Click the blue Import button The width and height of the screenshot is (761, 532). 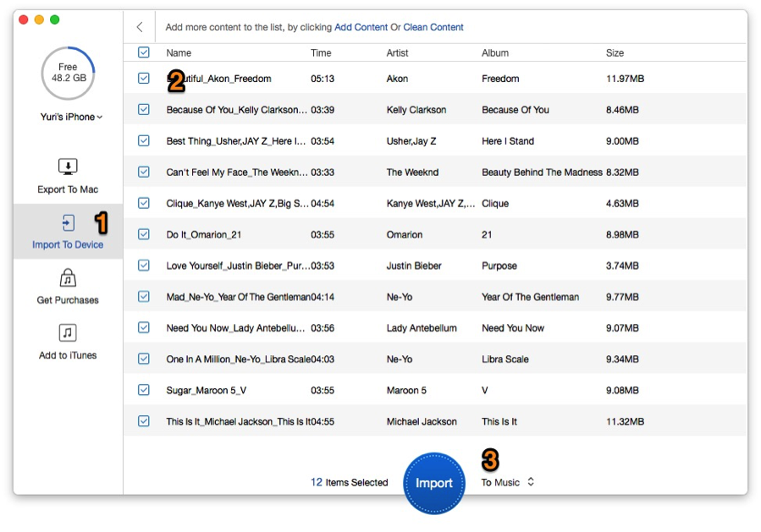pyautogui.click(x=434, y=483)
